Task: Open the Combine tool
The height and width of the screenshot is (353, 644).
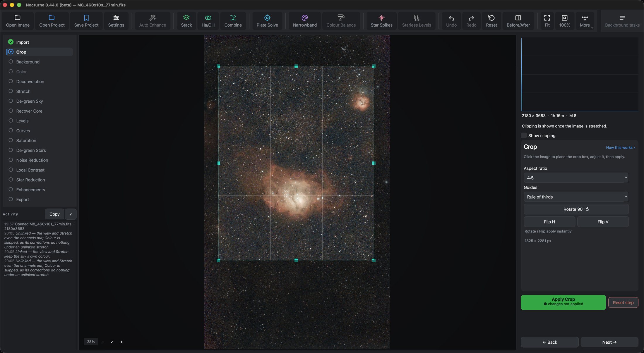Action: click(233, 21)
